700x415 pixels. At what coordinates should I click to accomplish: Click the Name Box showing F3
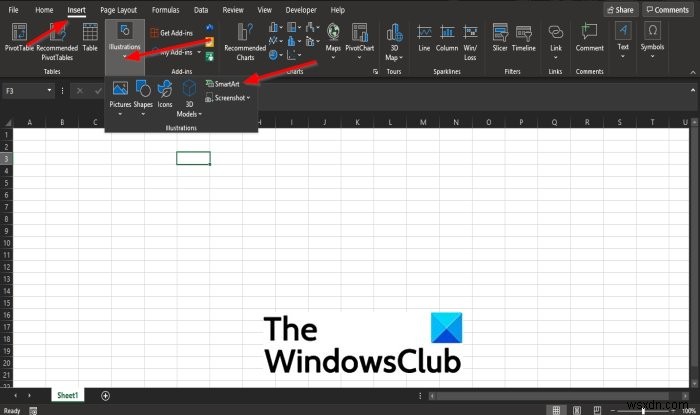tap(24, 91)
